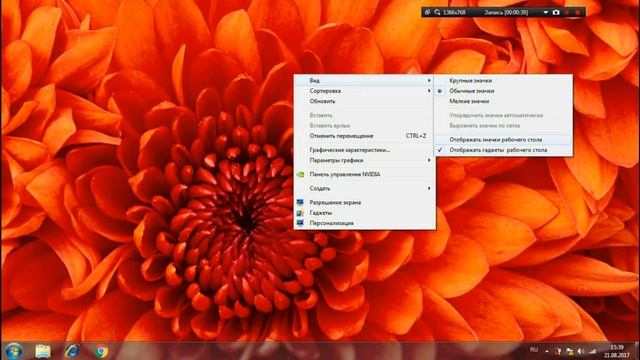The width and height of the screenshot is (640, 360).
Task: Expand the Параметры графики submenu
Action: (364, 160)
